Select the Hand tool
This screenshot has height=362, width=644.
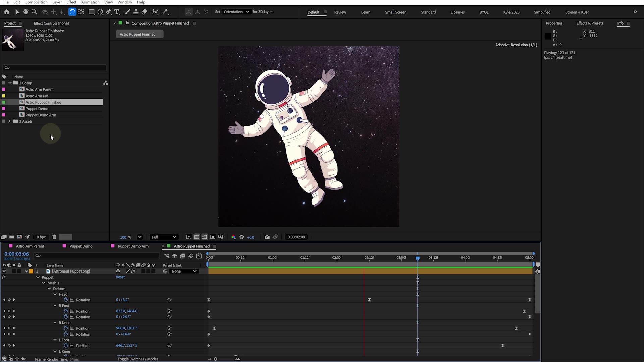[x=25, y=12]
